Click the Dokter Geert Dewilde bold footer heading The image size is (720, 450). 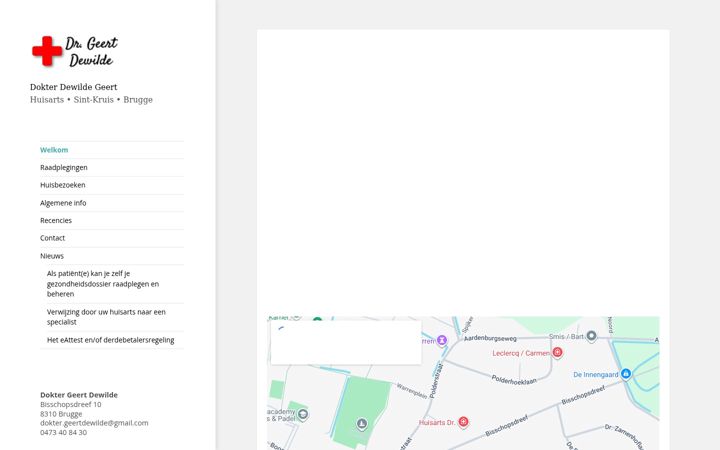[x=79, y=395]
